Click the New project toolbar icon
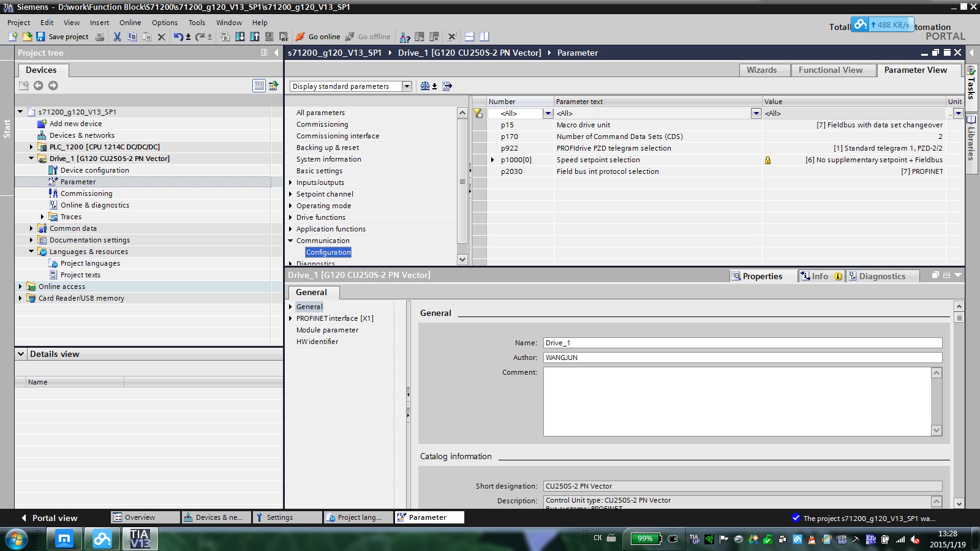The height and width of the screenshot is (551, 980). click(13, 37)
